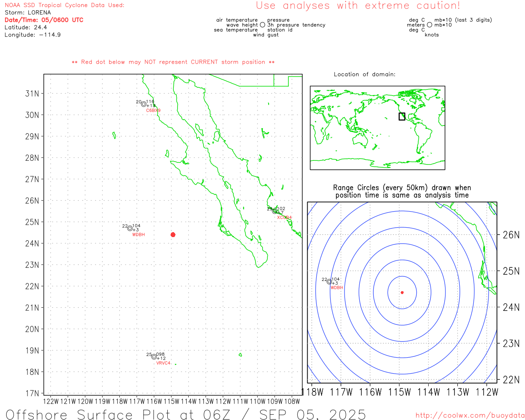The height and width of the screenshot is (420, 525).
Task: Click the NOAA SSD Tropical Cyclone Data heading
Action: pos(64,5)
